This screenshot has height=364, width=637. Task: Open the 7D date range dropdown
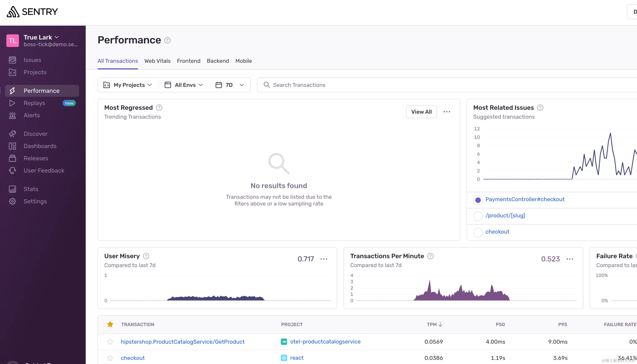[x=230, y=85]
